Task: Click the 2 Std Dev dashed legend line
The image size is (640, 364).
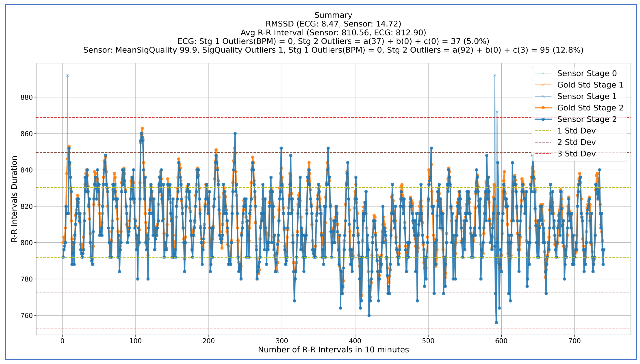Action: coord(543,142)
